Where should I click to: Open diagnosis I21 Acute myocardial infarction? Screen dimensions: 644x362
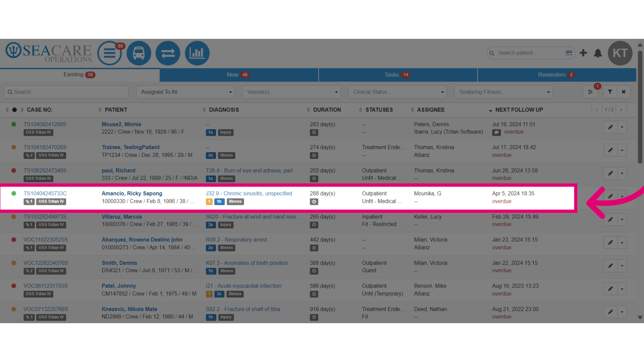(244, 286)
